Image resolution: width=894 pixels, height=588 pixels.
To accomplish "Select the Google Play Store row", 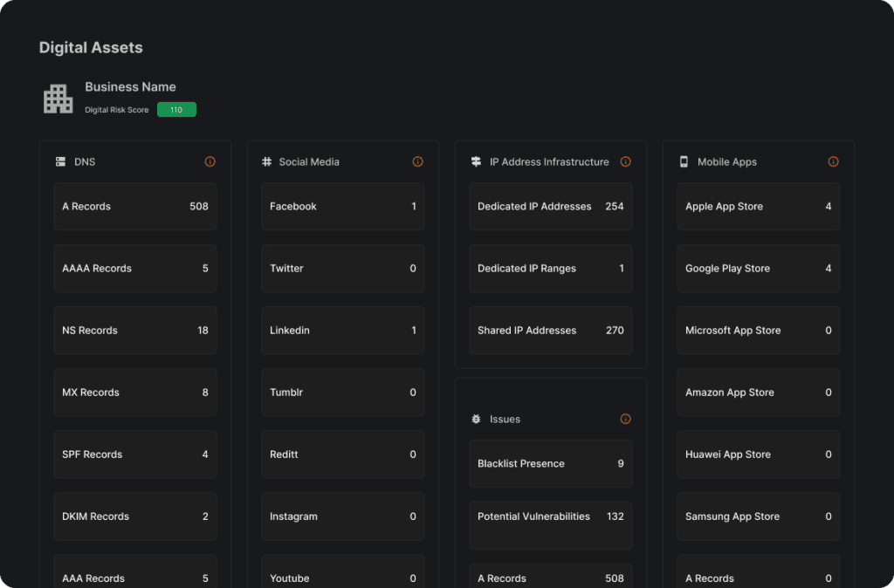I will click(758, 269).
